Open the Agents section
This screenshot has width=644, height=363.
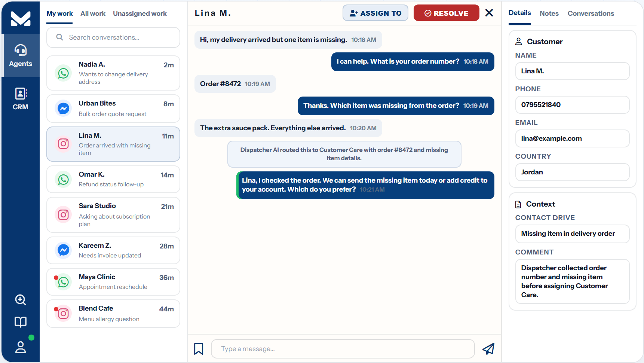(21, 55)
